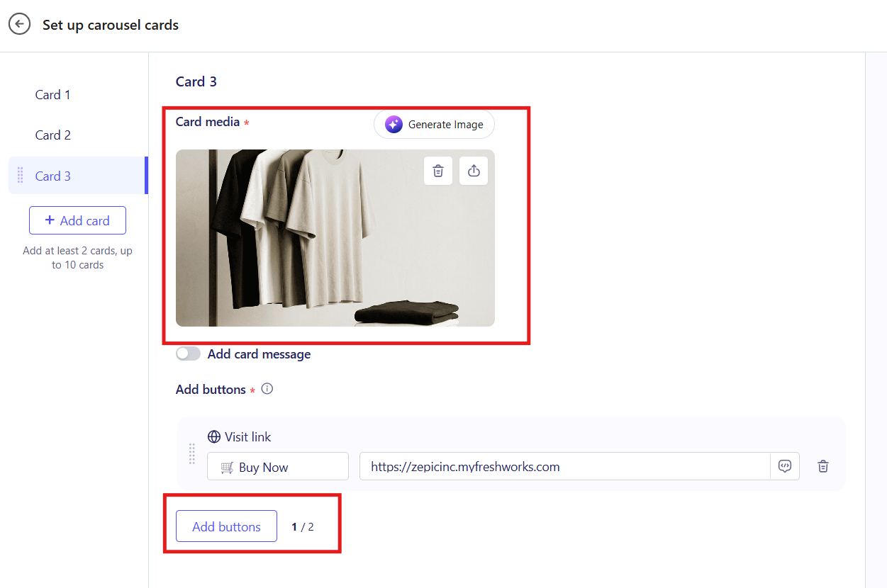Select Card 2 in sidebar
Image resolution: width=887 pixels, height=588 pixels.
pyautogui.click(x=53, y=135)
